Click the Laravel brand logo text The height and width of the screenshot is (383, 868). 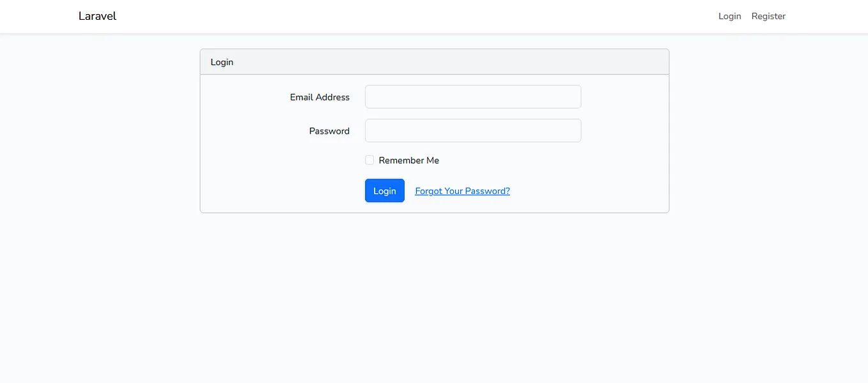[97, 16]
